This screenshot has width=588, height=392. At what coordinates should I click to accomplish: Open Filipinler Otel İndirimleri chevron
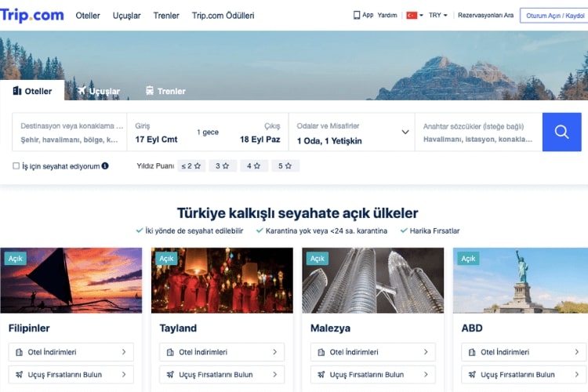click(124, 352)
